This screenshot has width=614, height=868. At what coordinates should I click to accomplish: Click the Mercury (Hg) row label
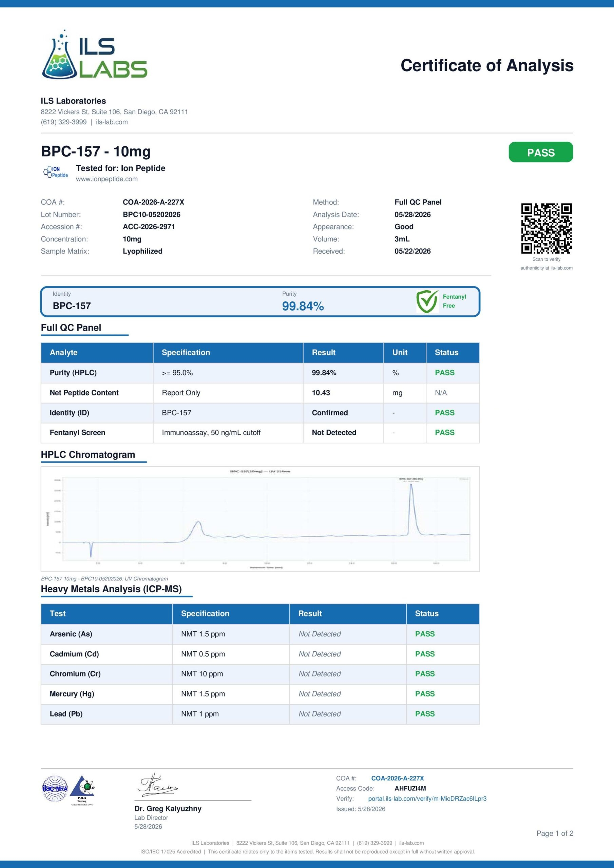[x=72, y=694]
